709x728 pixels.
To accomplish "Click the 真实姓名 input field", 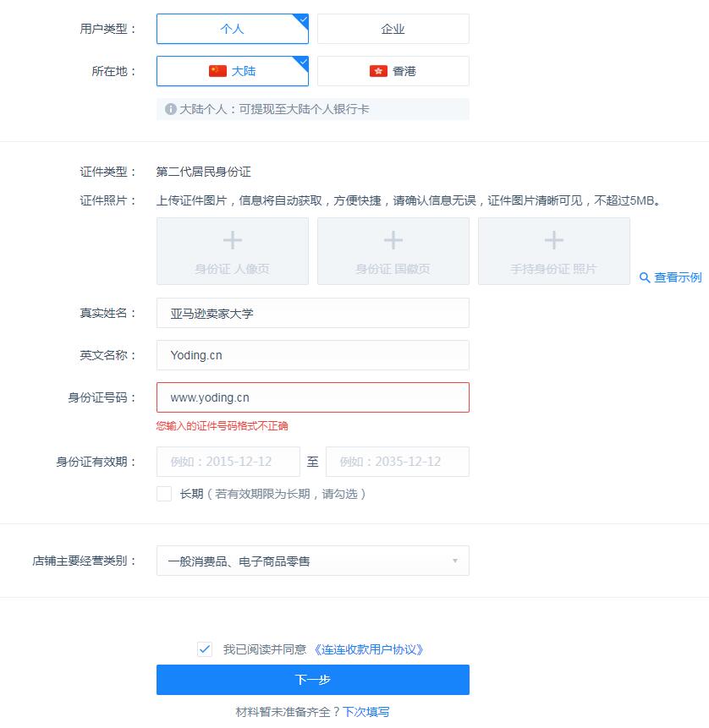I will coord(313,313).
